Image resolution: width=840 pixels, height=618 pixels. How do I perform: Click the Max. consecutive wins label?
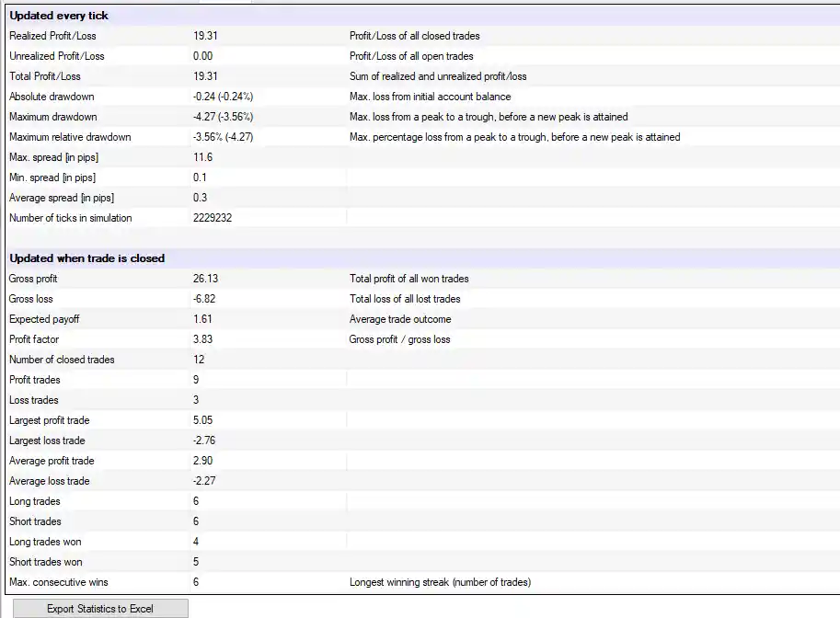pos(58,582)
